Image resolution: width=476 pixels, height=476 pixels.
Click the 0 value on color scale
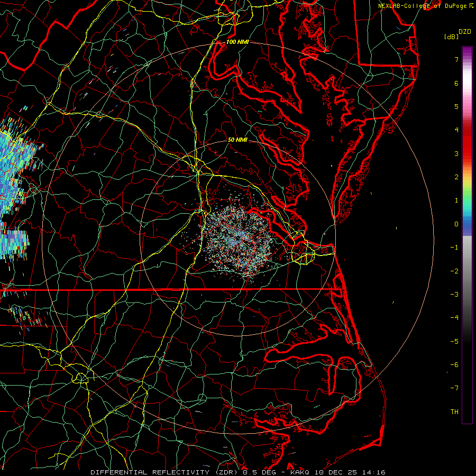tap(456, 224)
